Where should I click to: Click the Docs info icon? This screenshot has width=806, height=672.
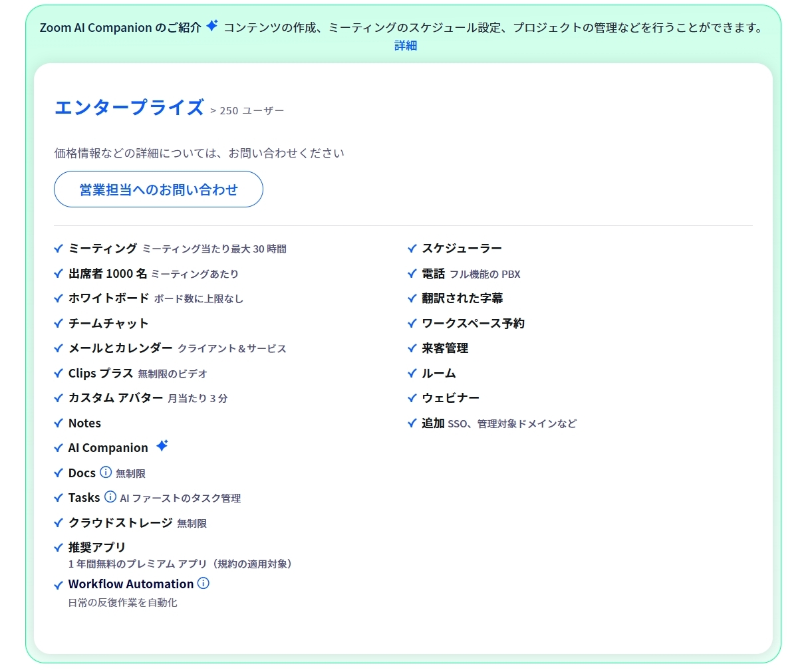pyautogui.click(x=106, y=473)
